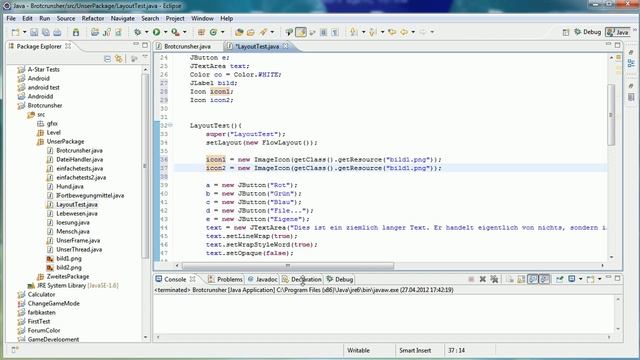Toggle Mark Occurrences toolbar button
Screen dimensions: 640x360
click(301, 32)
